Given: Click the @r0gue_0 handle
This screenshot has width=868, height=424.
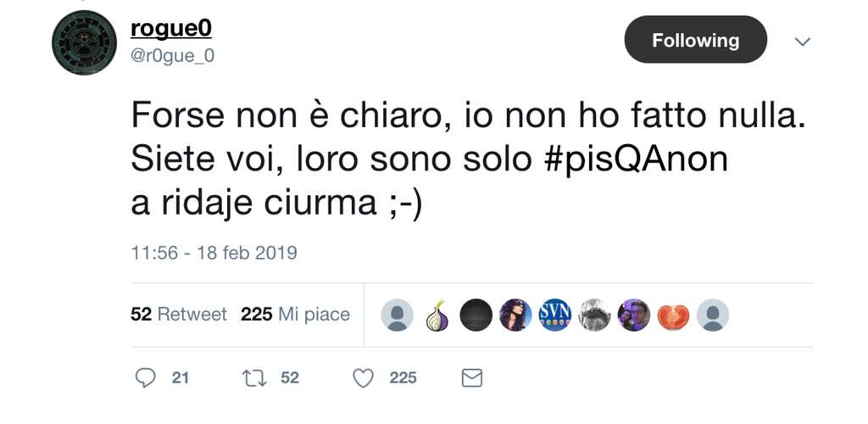Looking at the screenshot, I should (172, 54).
